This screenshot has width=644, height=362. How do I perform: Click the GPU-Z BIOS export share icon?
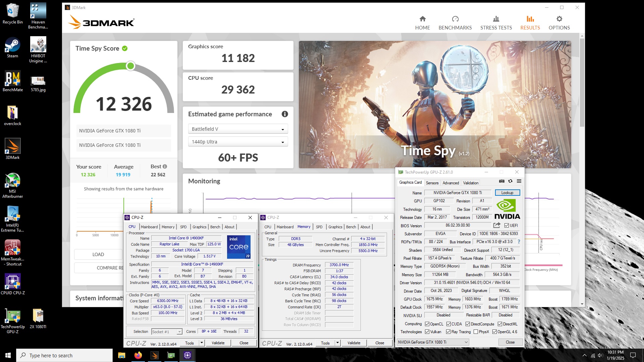[x=497, y=225]
